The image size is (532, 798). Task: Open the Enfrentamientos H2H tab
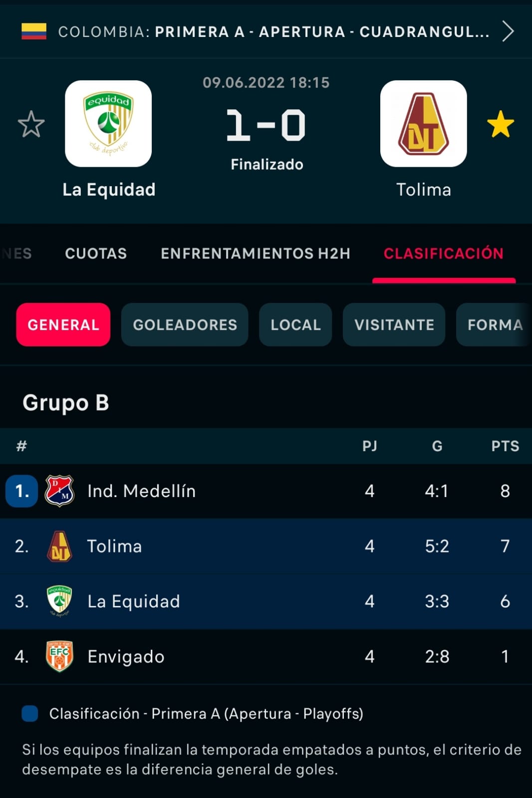[x=255, y=254]
